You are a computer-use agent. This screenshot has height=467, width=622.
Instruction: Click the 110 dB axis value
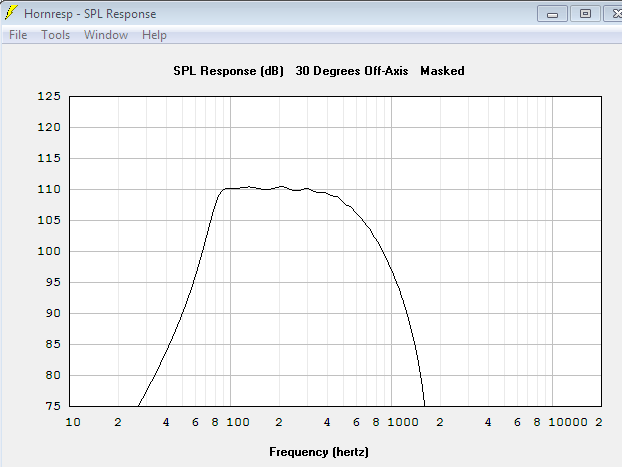49,189
